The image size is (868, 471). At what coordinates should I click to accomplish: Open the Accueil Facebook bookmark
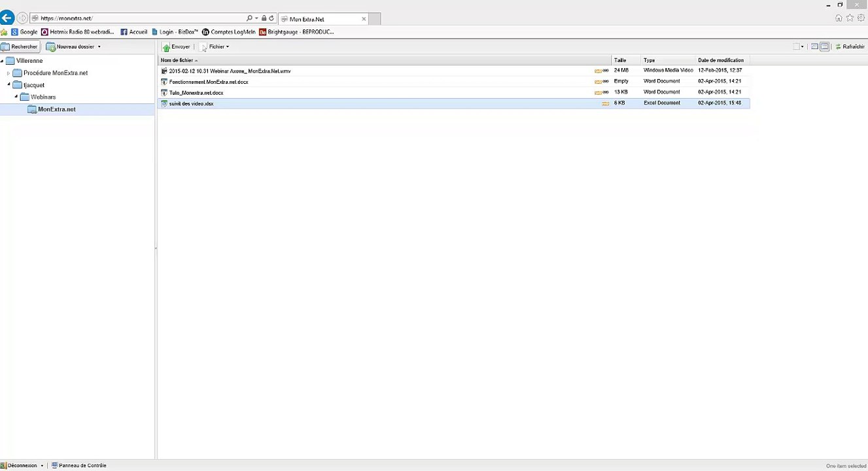click(x=133, y=31)
